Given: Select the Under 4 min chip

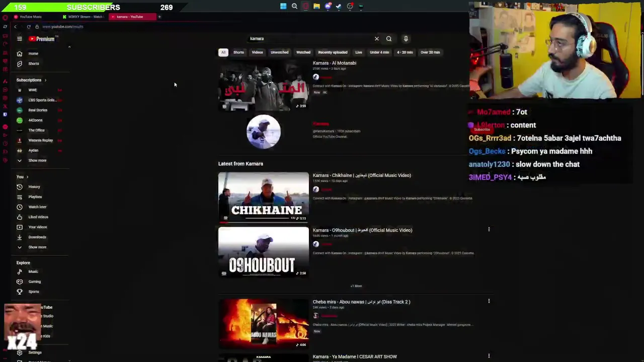Looking at the screenshot, I should click(379, 52).
